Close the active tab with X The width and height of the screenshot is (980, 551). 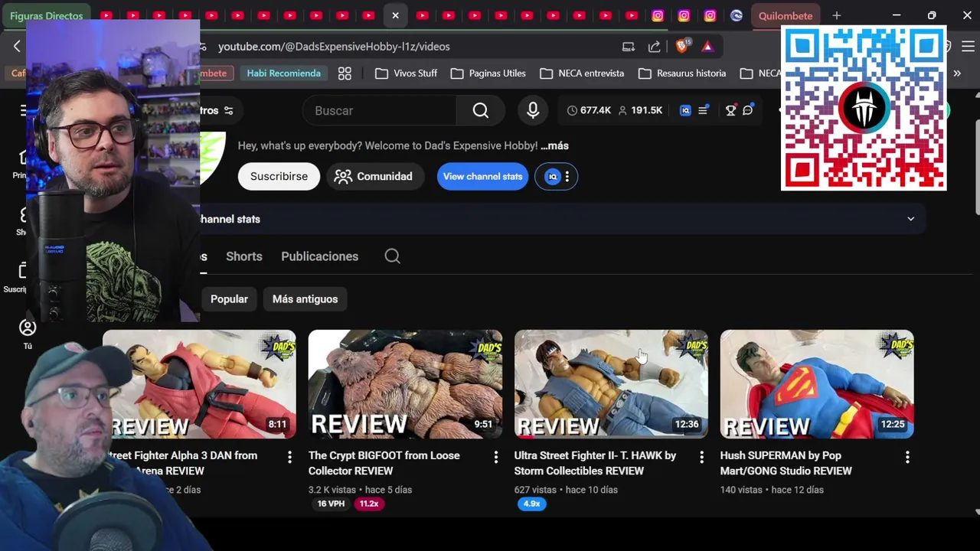tap(395, 15)
